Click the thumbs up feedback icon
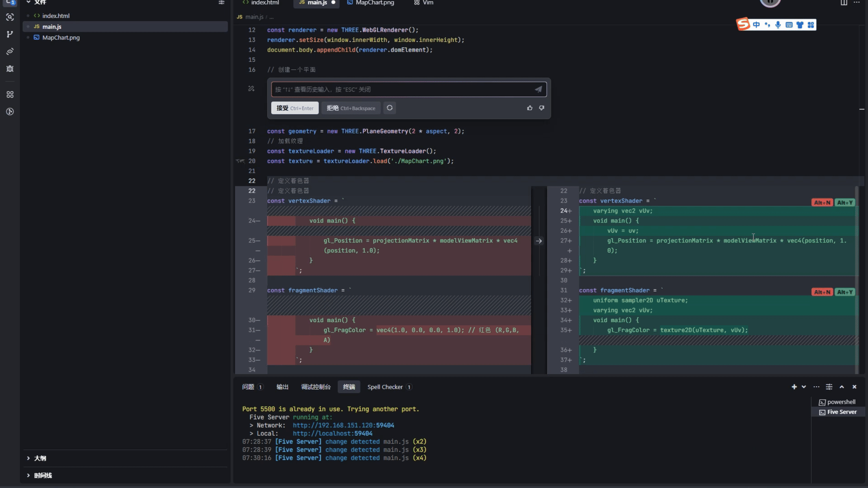 point(530,108)
